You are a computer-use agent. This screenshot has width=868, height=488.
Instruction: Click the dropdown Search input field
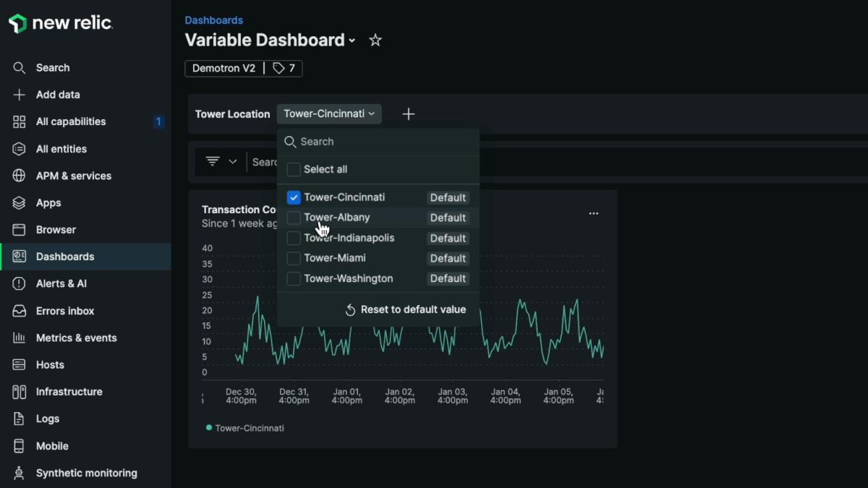click(383, 142)
